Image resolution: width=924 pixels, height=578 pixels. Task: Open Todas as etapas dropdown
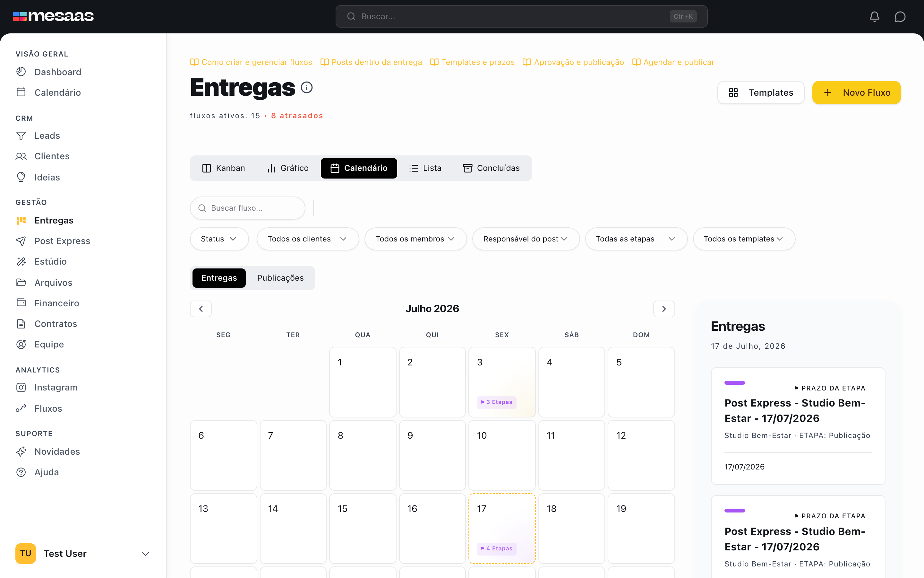(x=636, y=239)
